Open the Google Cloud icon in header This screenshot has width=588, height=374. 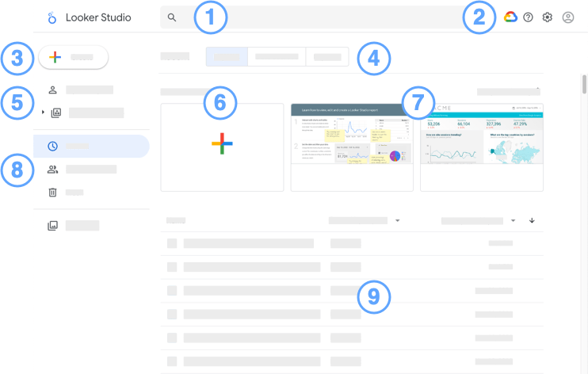[x=510, y=17]
